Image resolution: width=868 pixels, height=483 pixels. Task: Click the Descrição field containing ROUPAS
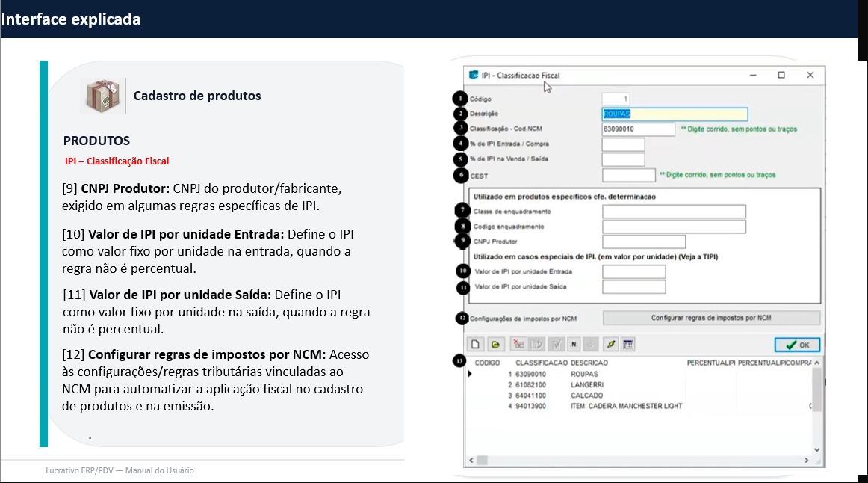675,114
